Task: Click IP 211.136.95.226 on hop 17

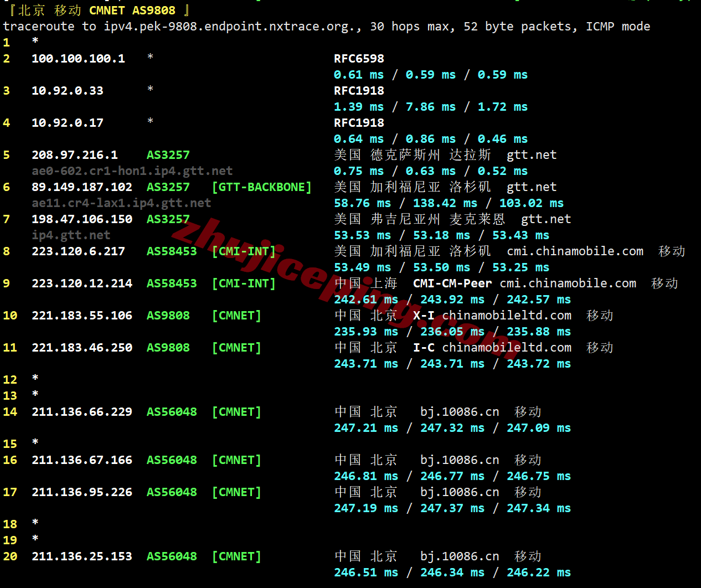Action: click(x=82, y=492)
